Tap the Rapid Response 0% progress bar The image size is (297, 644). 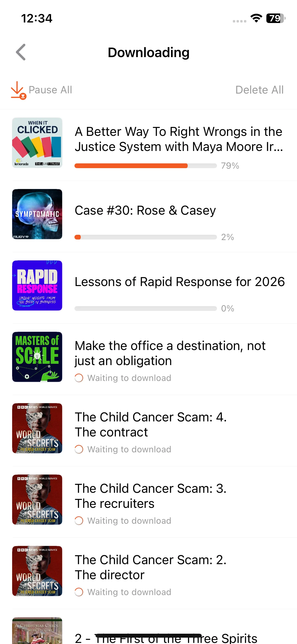[145, 309]
